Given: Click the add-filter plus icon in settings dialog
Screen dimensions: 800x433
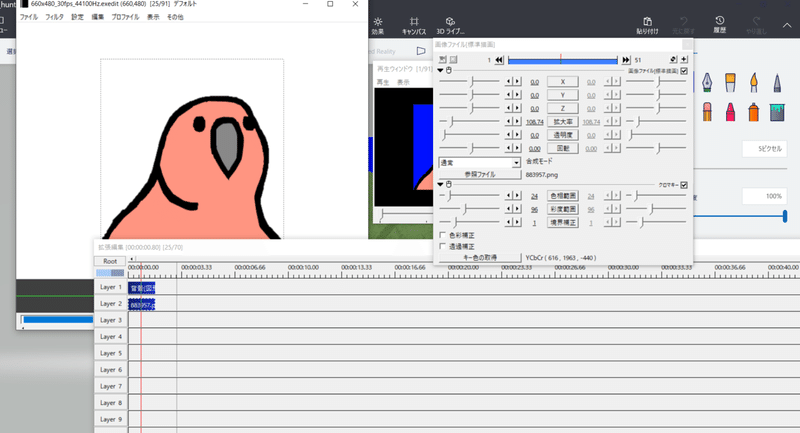Looking at the screenshot, I should (x=684, y=60).
